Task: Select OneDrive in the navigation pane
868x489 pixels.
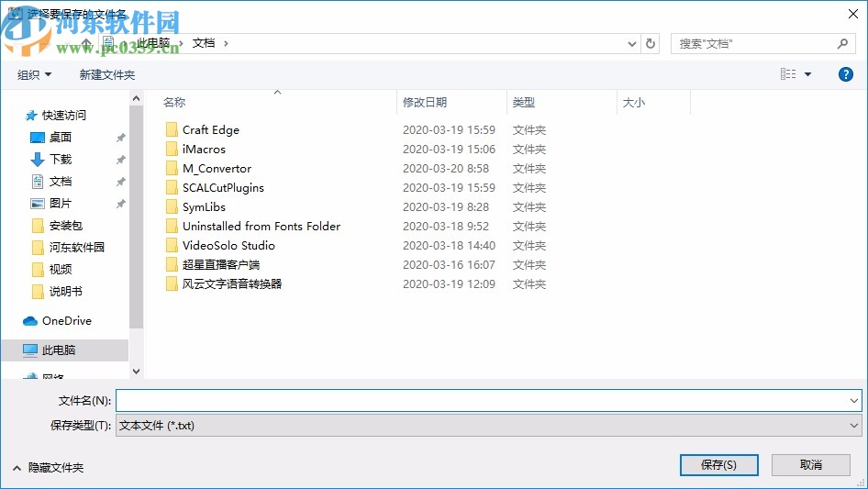Action: tap(66, 320)
